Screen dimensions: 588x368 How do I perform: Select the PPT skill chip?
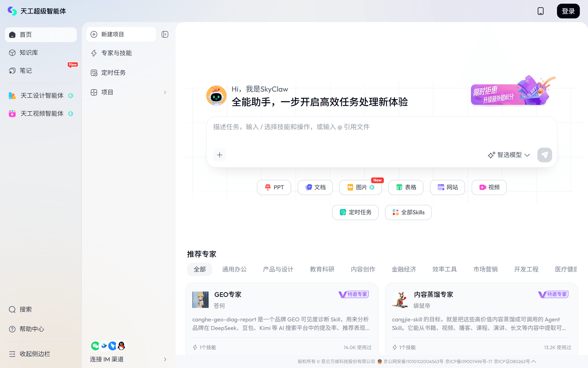click(x=274, y=187)
